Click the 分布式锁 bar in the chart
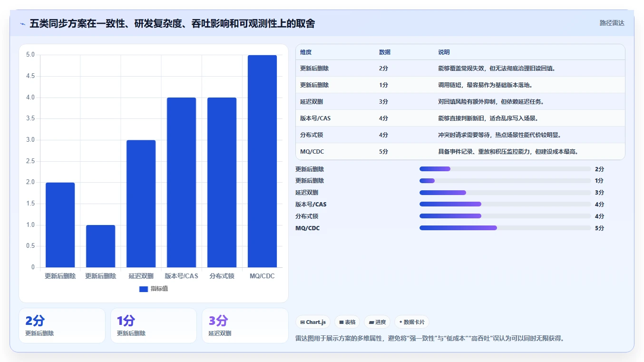Viewport: 644px width, 362px height. click(x=222, y=183)
